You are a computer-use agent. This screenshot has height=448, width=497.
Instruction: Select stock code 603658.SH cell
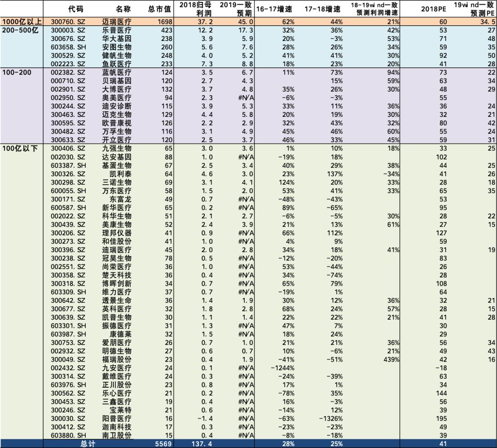point(68,47)
